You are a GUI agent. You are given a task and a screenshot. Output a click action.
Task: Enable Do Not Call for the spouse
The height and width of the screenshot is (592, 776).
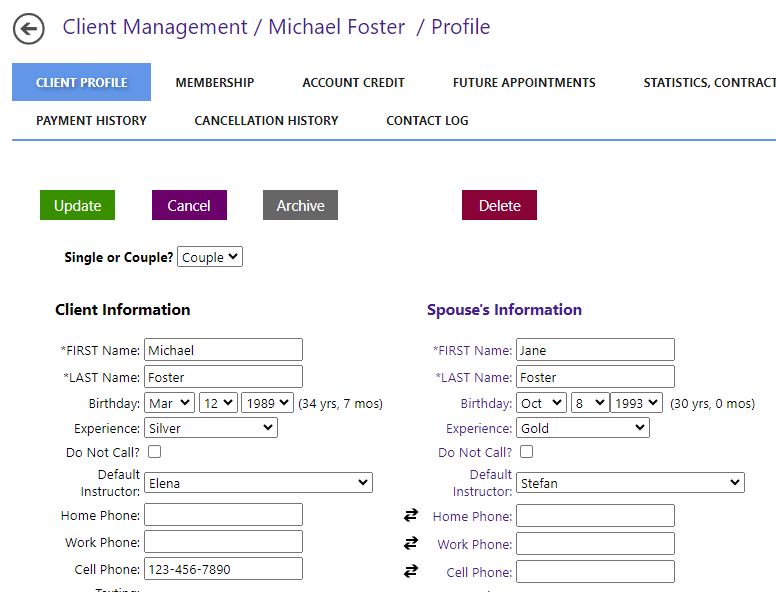click(x=527, y=452)
